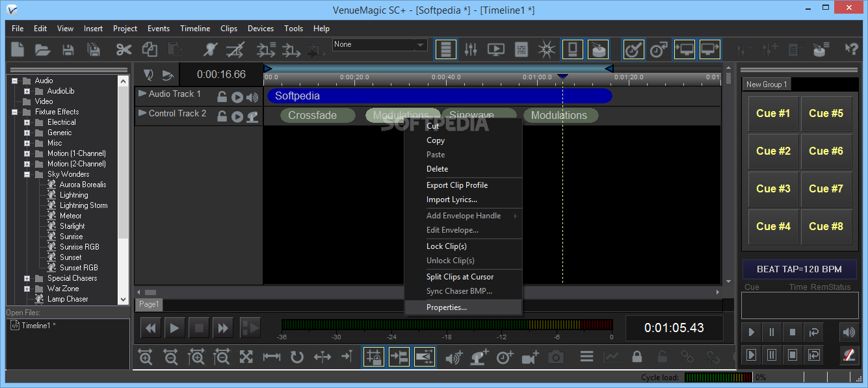The image size is (868, 388).
Task: Click the New file toolbar icon
Action: click(x=18, y=49)
